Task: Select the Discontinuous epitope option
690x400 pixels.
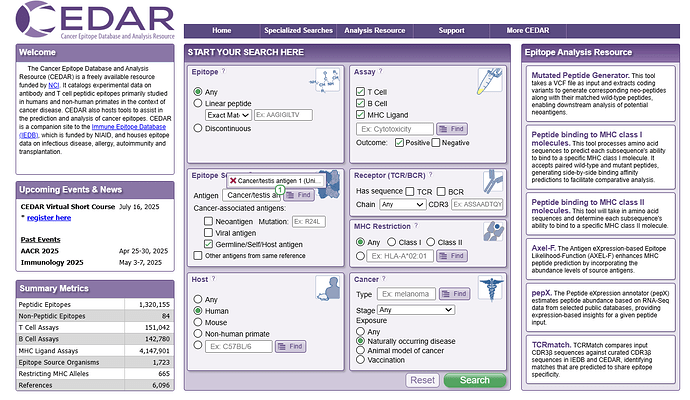Action: (x=198, y=128)
